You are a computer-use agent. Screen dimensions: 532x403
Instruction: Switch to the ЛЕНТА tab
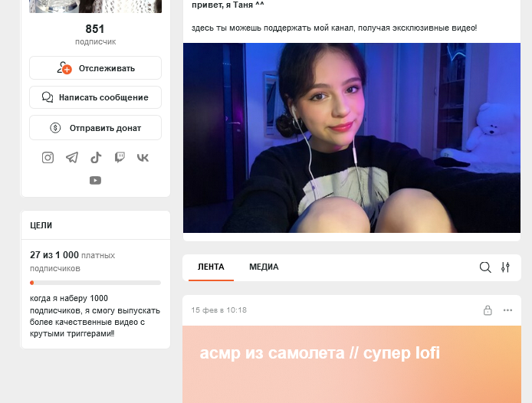coord(211,267)
